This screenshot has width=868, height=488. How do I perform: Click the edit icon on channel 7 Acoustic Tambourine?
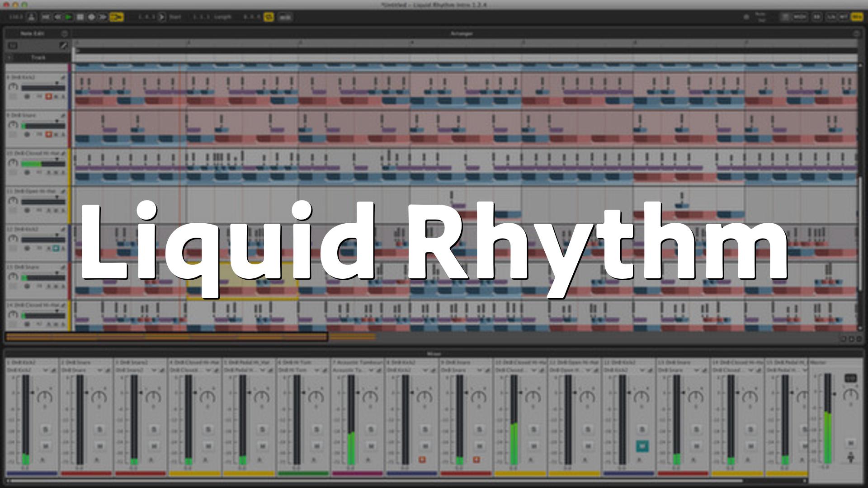point(379,371)
